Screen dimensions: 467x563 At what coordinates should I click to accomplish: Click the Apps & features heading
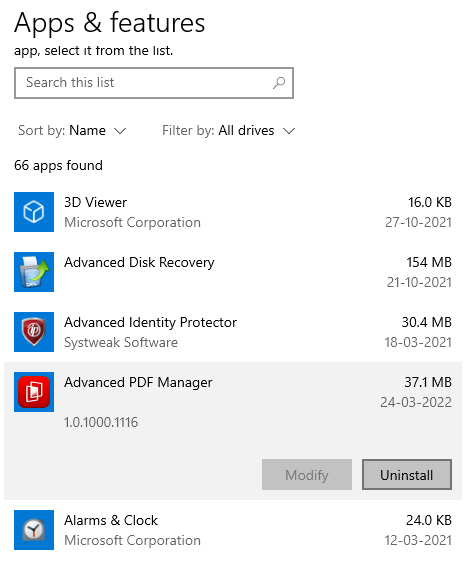click(x=110, y=23)
